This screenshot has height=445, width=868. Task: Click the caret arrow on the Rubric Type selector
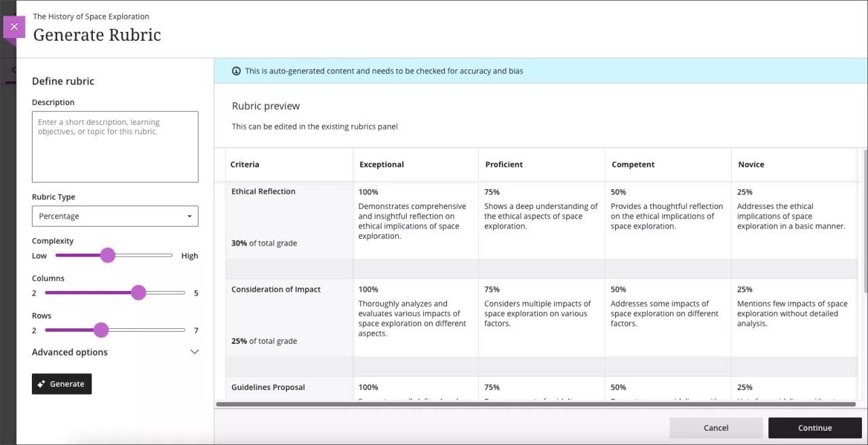point(190,216)
